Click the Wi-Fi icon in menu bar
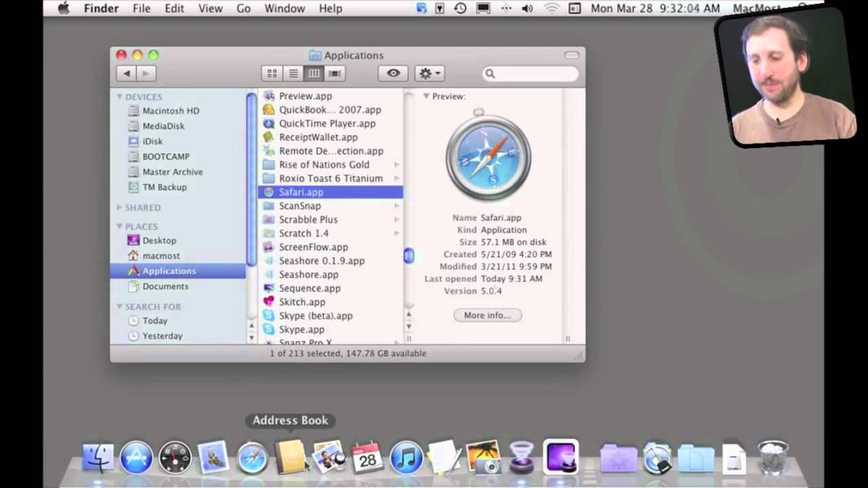 (x=552, y=8)
